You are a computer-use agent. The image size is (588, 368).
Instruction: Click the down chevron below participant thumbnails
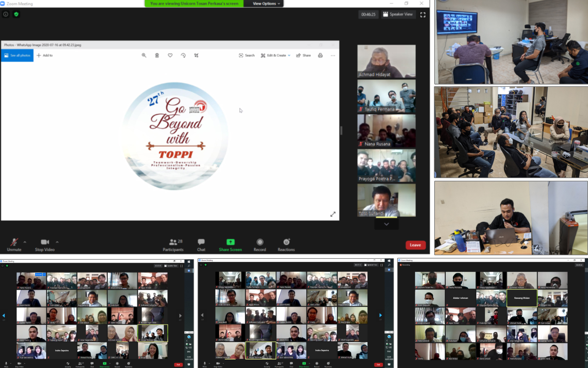tap(386, 224)
